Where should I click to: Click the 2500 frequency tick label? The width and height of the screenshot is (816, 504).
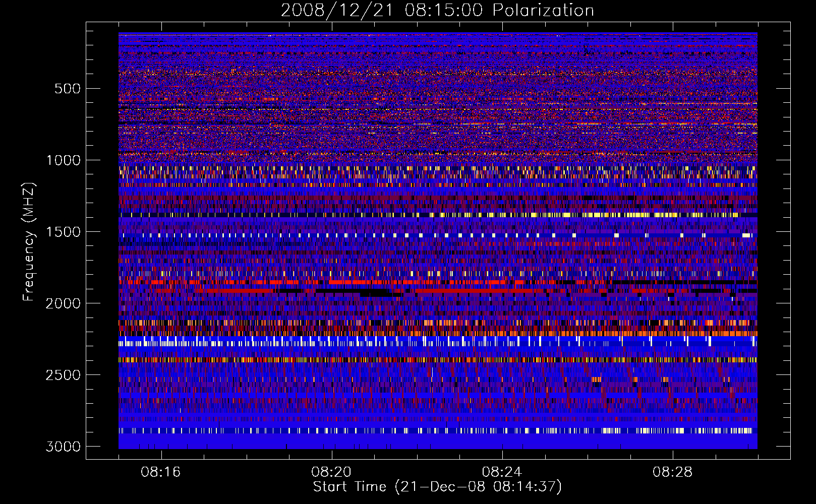(x=63, y=375)
